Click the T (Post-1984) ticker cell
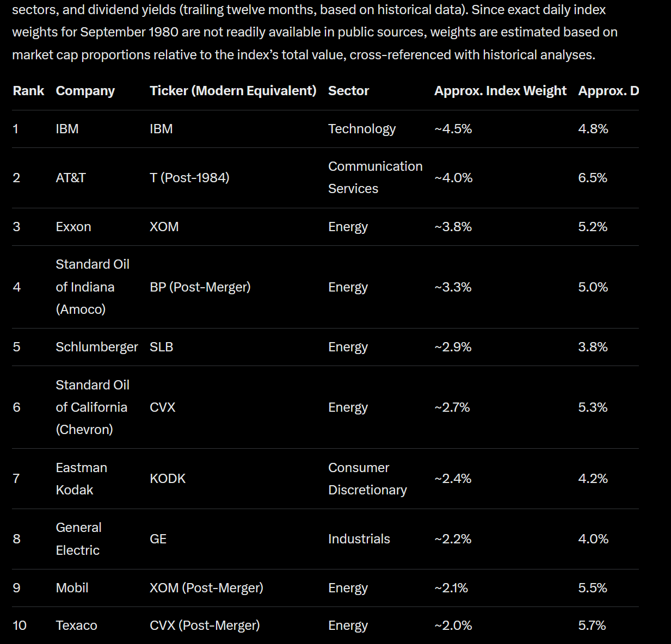This screenshot has width=671, height=644. point(189,178)
